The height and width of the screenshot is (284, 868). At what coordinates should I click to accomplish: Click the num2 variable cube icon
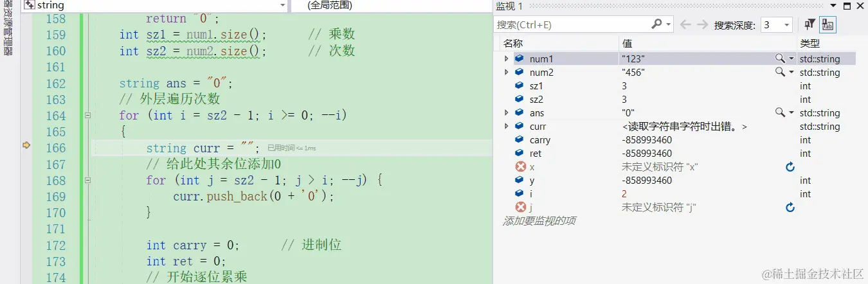(520, 72)
